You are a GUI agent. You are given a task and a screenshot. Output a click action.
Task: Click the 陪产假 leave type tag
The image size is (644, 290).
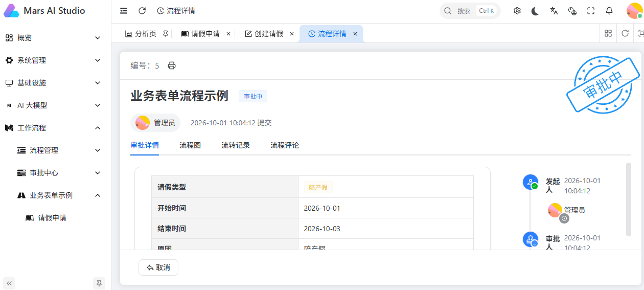point(318,187)
